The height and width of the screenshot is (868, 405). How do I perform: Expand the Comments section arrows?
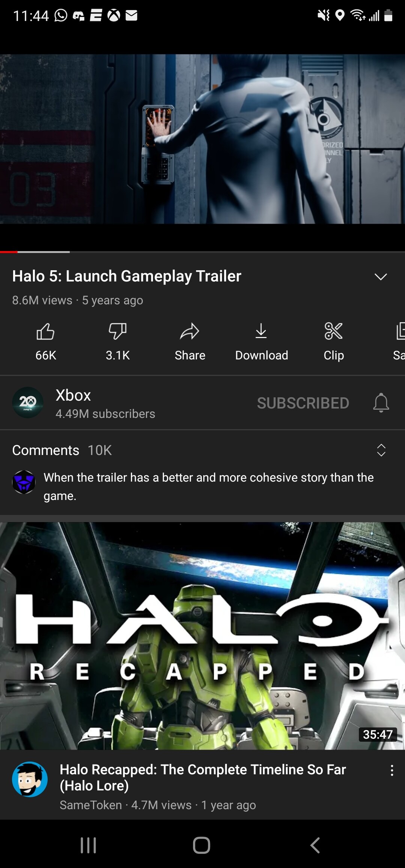381,450
